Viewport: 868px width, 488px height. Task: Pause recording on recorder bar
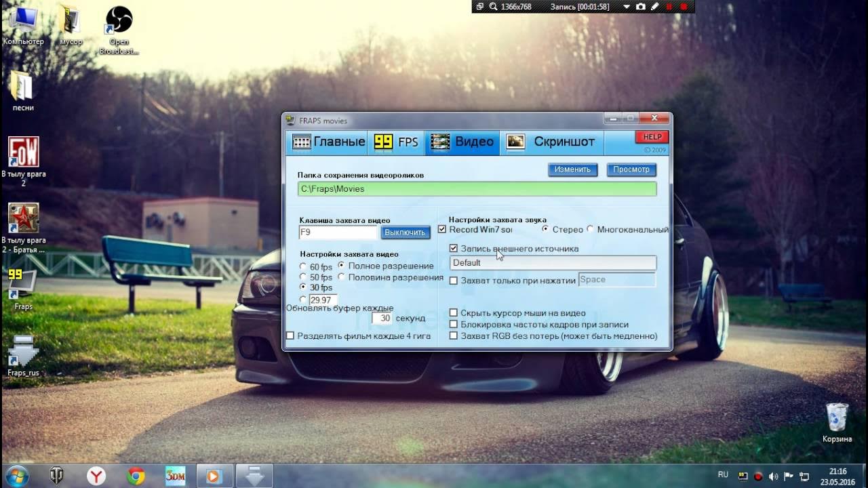coord(669,7)
